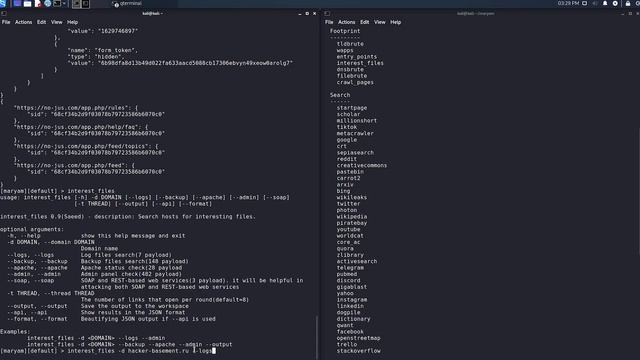Click the 'youtube' search module

click(348, 229)
